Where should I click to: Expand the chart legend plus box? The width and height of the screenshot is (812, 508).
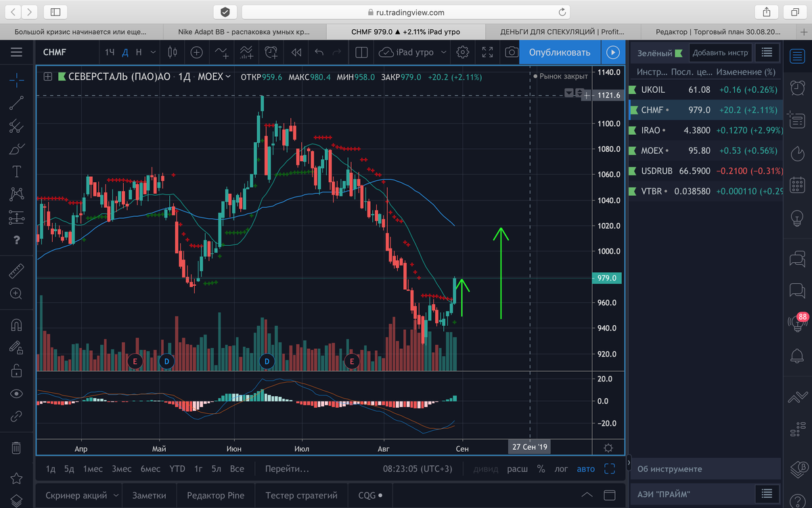[x=48, y=77]
